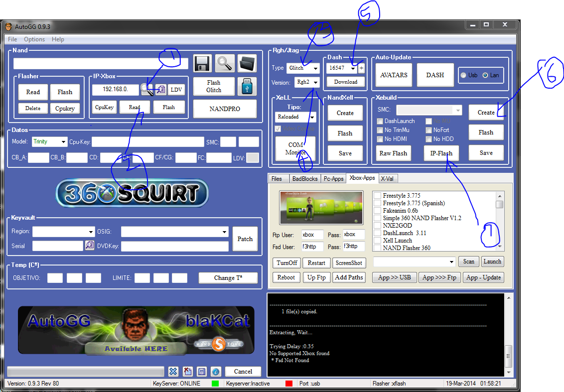Click the Patch button in Keyvault
The width and height of the screenshot is (564, 392).
245,239
